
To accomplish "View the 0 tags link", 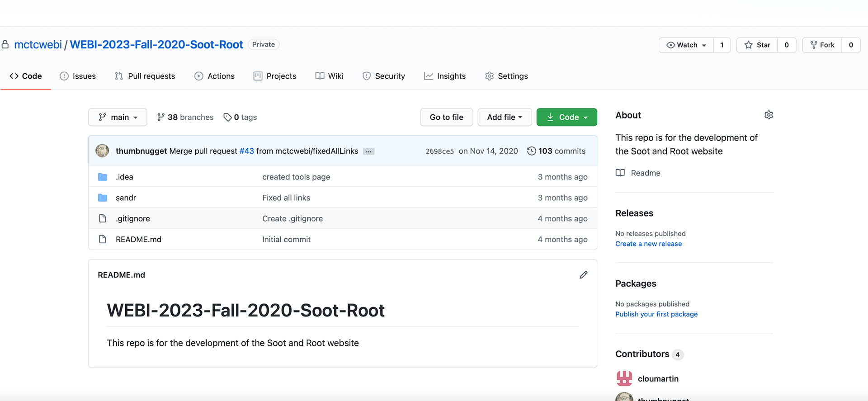I will coord(240,117).
